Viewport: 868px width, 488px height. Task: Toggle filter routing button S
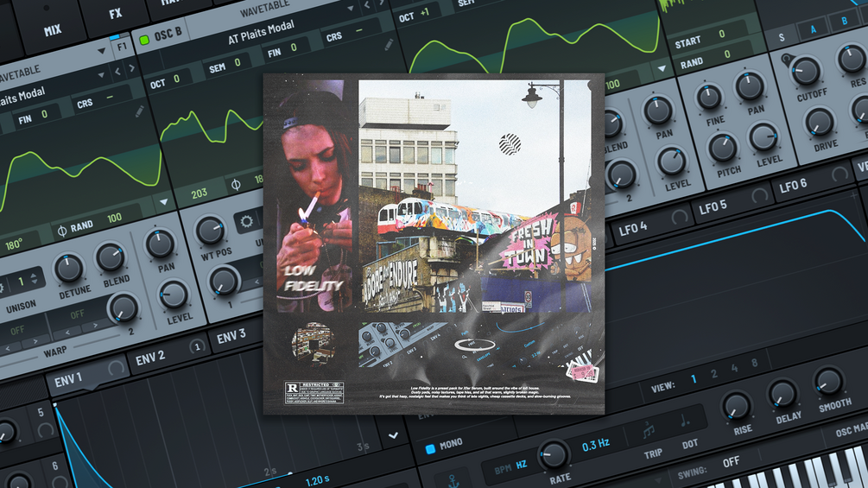pos(781,38)
